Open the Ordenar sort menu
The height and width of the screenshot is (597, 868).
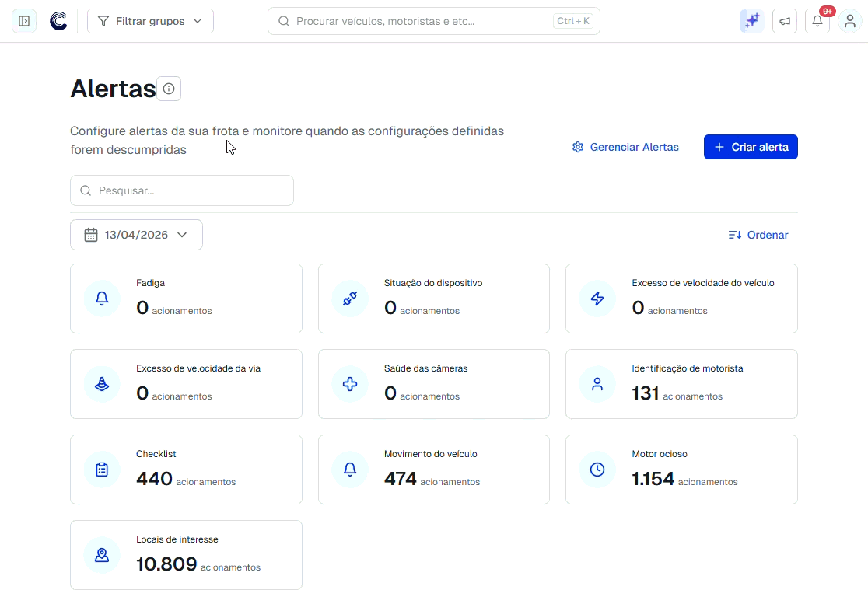click(x=758, y=235)
